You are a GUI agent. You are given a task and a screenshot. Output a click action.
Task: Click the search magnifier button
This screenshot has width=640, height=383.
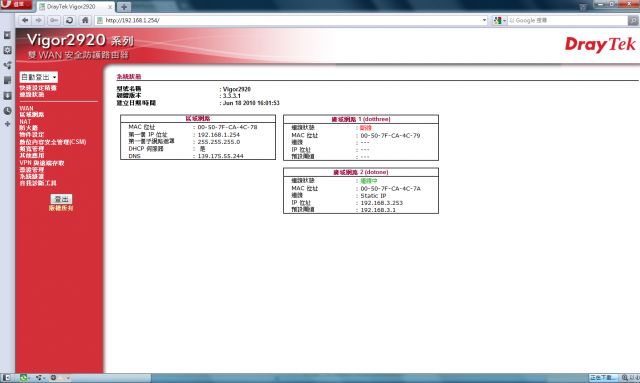click(x=633, y=20)
